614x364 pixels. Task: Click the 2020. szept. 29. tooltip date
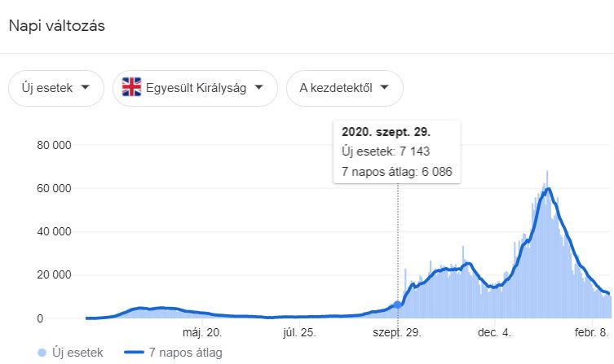[387, 131]
